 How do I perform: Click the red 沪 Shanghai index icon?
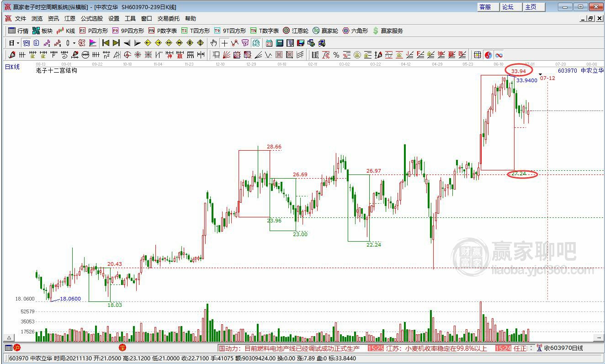point(17,348)
